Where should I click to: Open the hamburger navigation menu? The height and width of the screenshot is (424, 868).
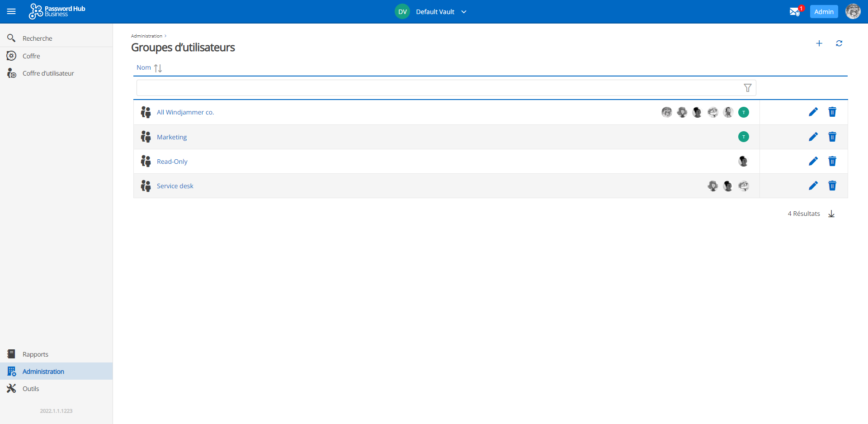pos(11,11)
